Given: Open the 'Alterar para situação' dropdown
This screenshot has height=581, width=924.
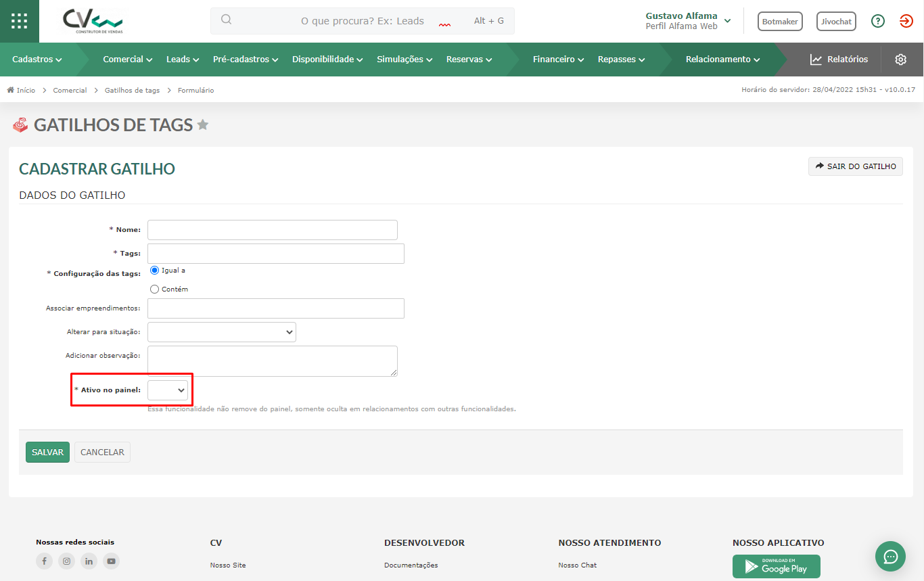Looking at the screenshot, I should coord(222,332).
